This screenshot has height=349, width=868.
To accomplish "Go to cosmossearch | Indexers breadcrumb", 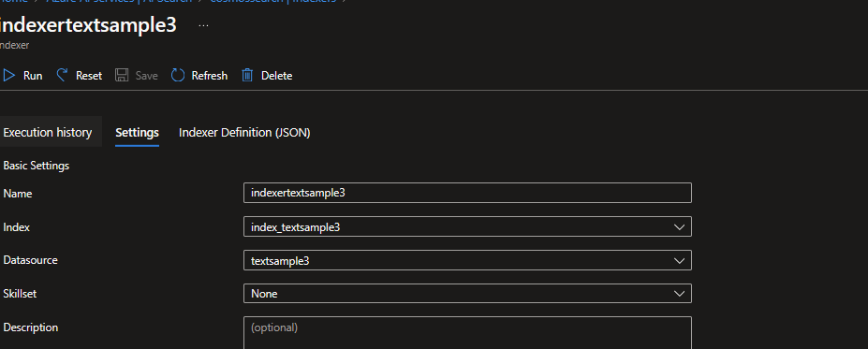I will tap(272, 2).
